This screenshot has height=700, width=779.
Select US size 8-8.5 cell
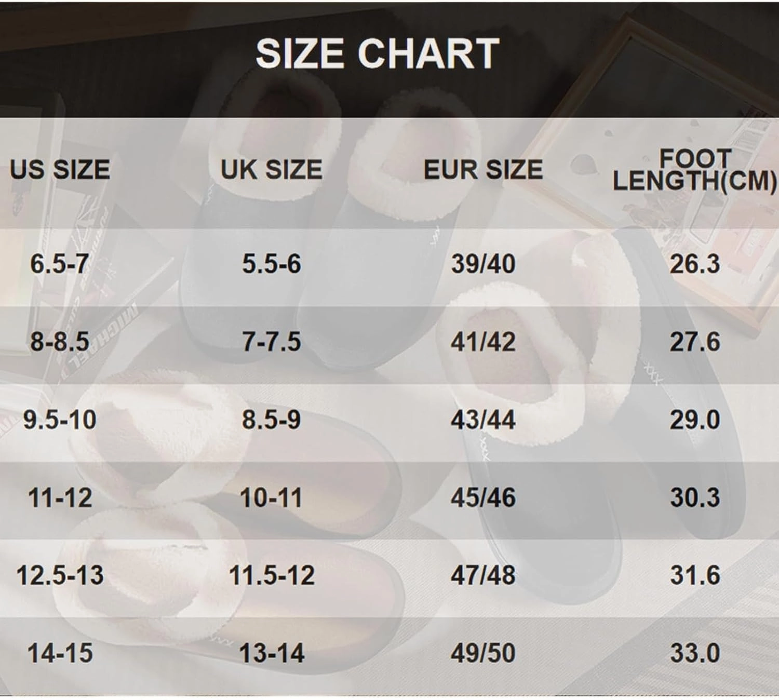(x=60, y=342)
